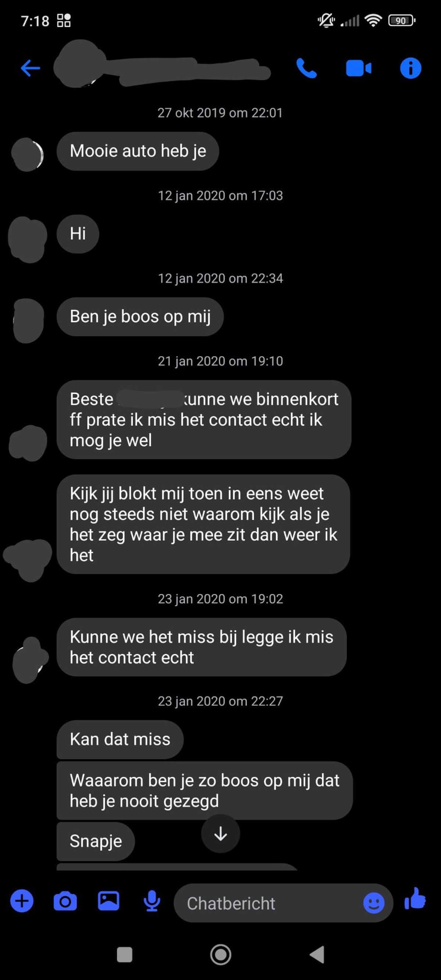Open conversation info with the i icon

tap(410, 68)
